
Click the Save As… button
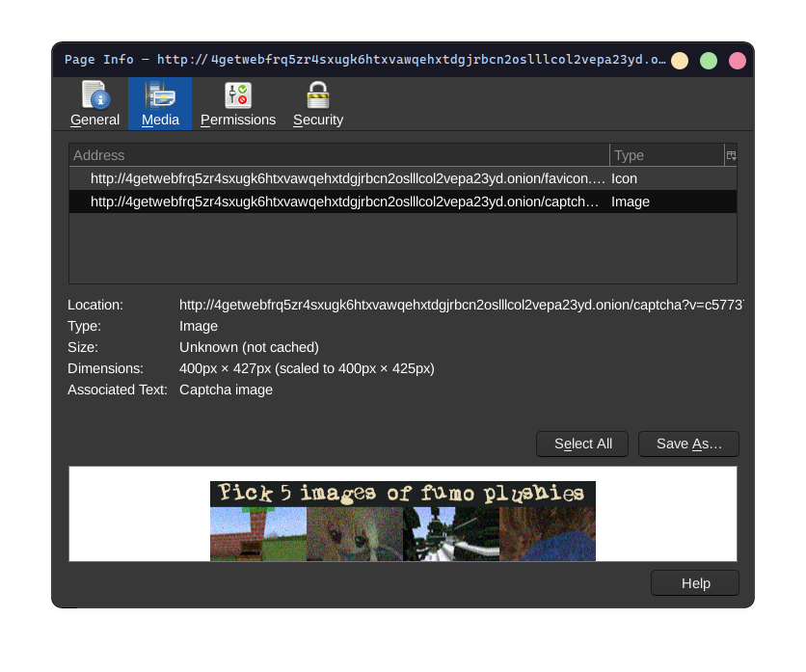coord(688,444)
